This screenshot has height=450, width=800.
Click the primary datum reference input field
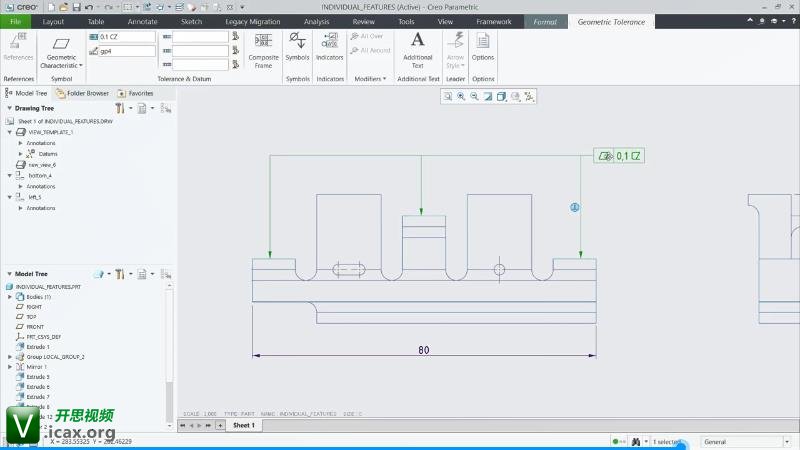pyautogui.click(x=200, y=37)
